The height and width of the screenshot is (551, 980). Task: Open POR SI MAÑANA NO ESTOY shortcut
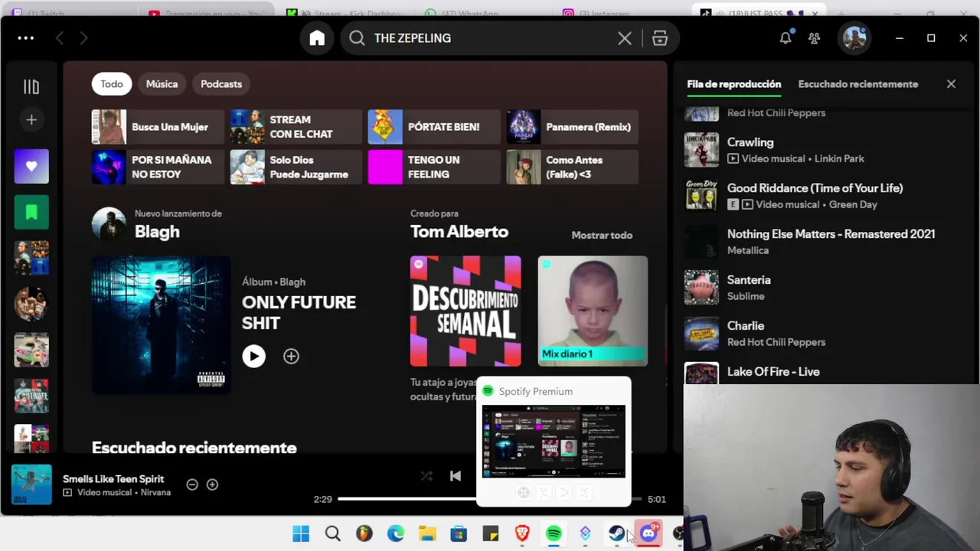(x=158, y=167)
